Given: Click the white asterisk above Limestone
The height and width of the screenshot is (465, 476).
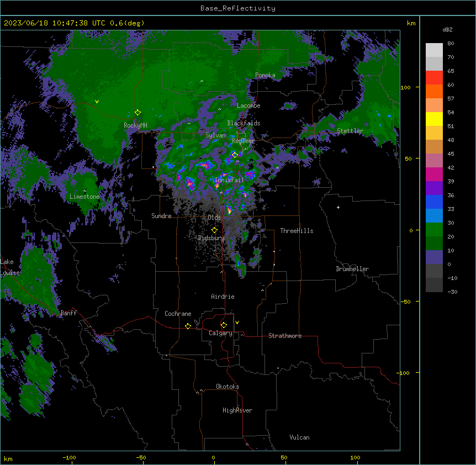Looking at the screenshot, I should click(x=84, y=191).
